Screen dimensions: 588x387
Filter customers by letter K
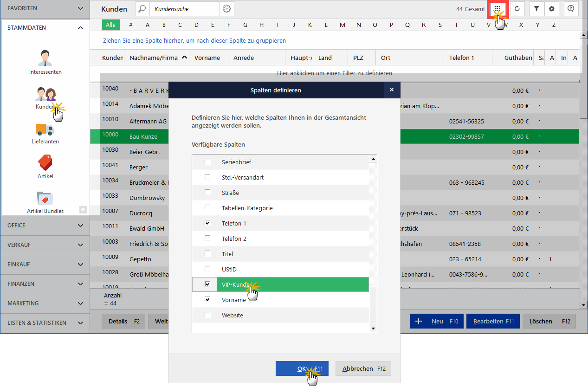click(310, 25)
